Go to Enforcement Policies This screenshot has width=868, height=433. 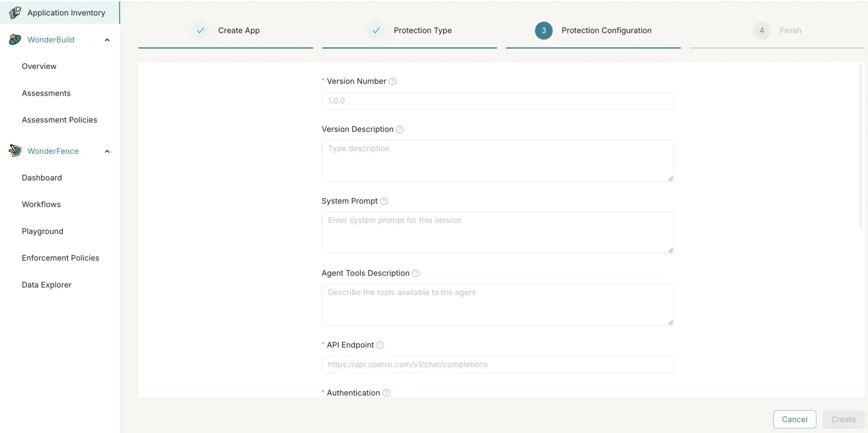tap(61, 258)
